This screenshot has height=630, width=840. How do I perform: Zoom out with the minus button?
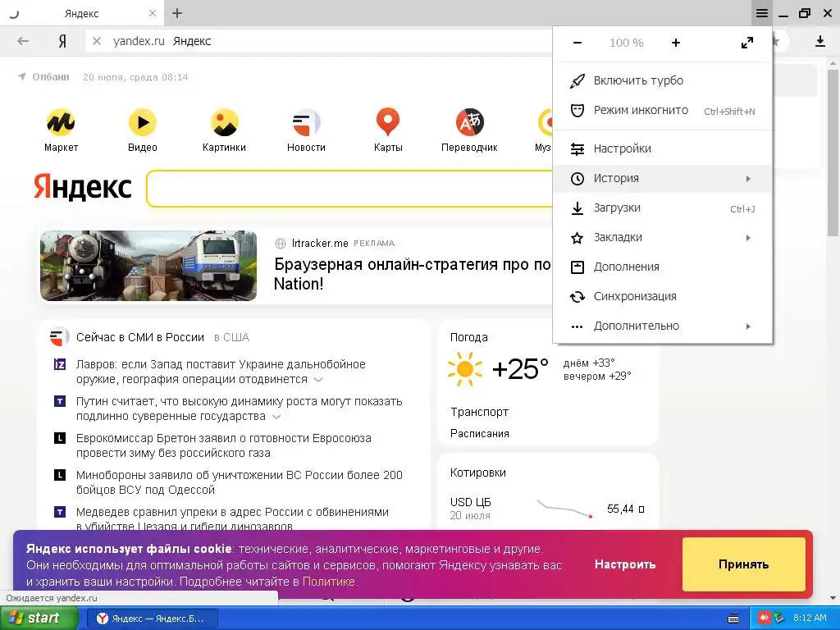coord(577,43)
